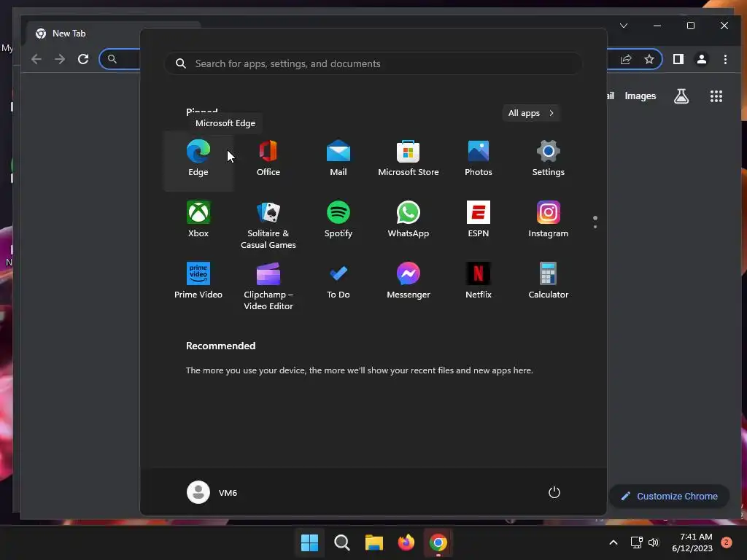Toggle Chrome side panel

678,59
